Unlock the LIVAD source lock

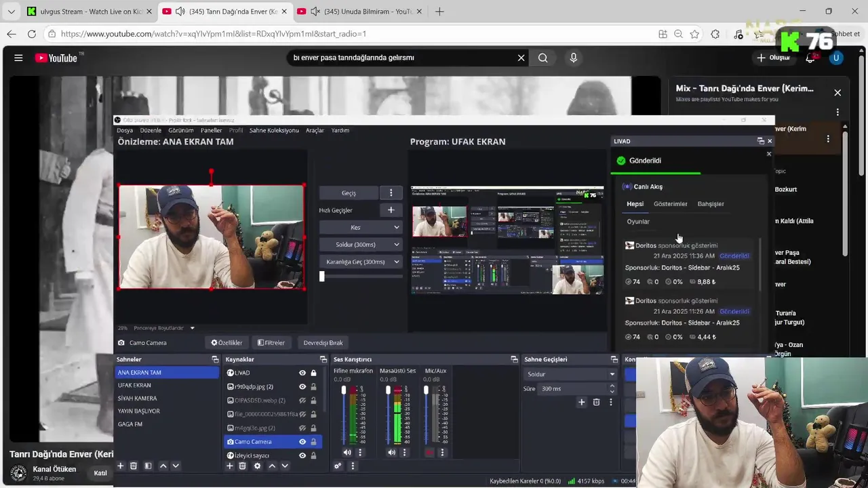[x=313, y=373]
